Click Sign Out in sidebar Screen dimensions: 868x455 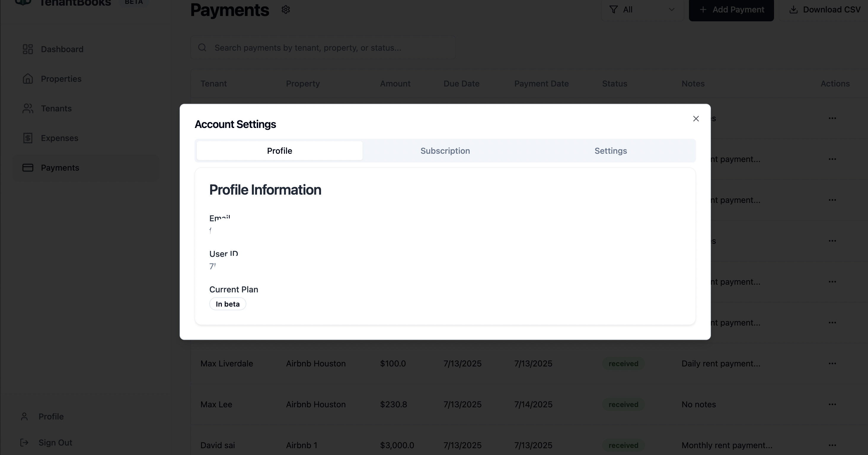46,443
